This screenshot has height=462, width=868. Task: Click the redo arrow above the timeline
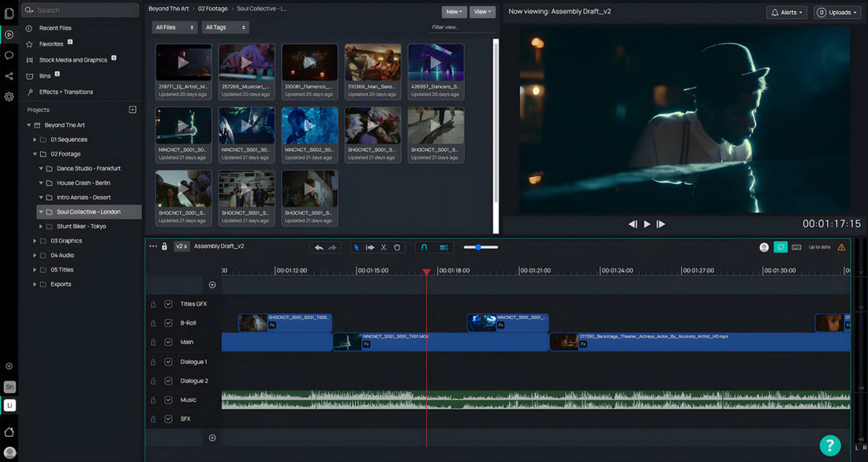[334, 246]
